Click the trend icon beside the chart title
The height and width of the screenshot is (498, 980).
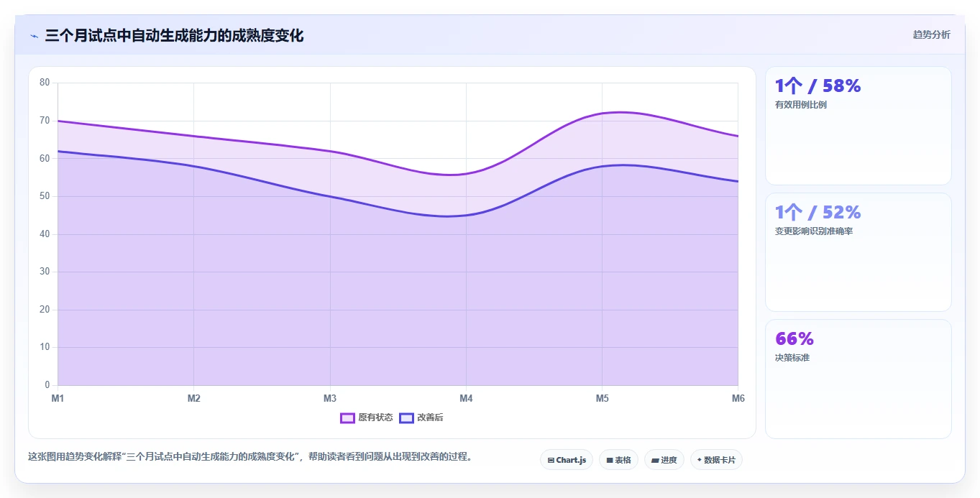pos(34,35)
